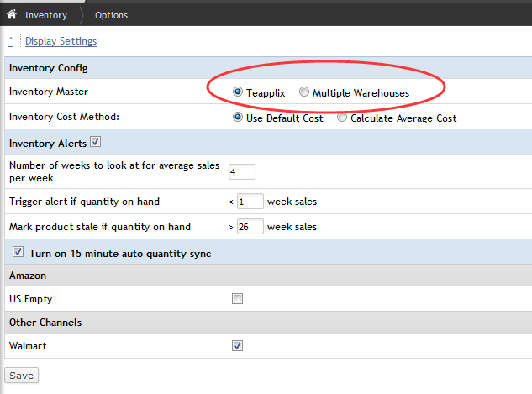Viewport: 532px width, 394px height.
Task: Toggle the Inventory Alerts checkbox
Action: [95, 141]
